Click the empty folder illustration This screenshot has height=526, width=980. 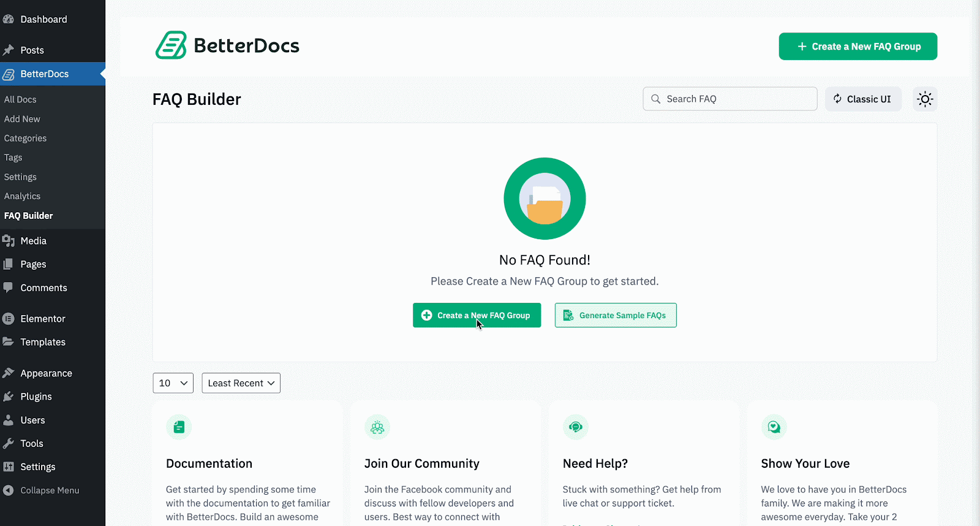545,199
